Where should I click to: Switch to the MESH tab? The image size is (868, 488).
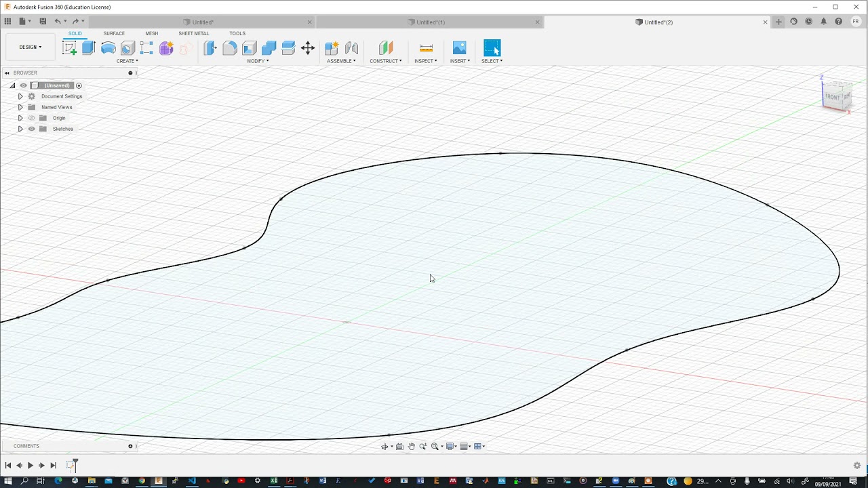pyautogui.click(x=151, y=33)
